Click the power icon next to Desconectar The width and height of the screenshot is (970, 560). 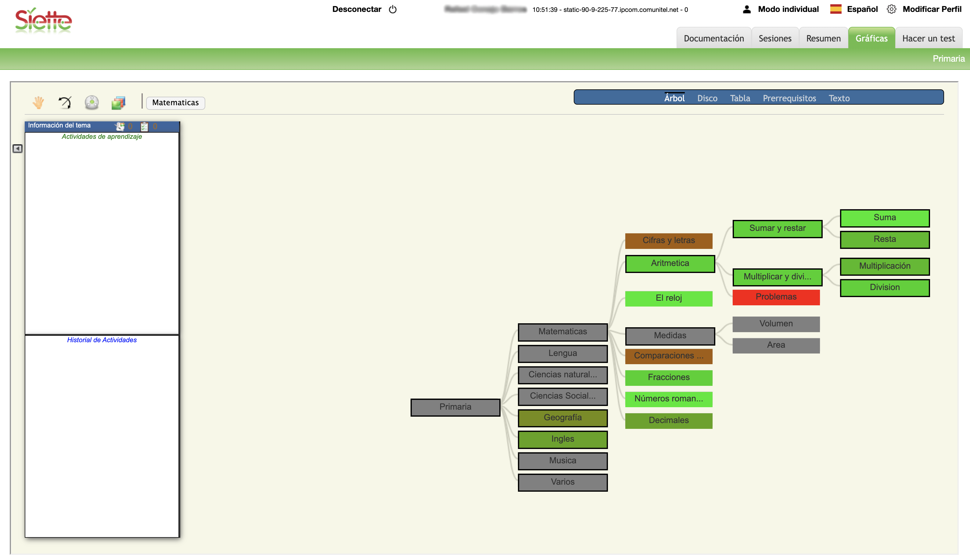pos(393,9)
